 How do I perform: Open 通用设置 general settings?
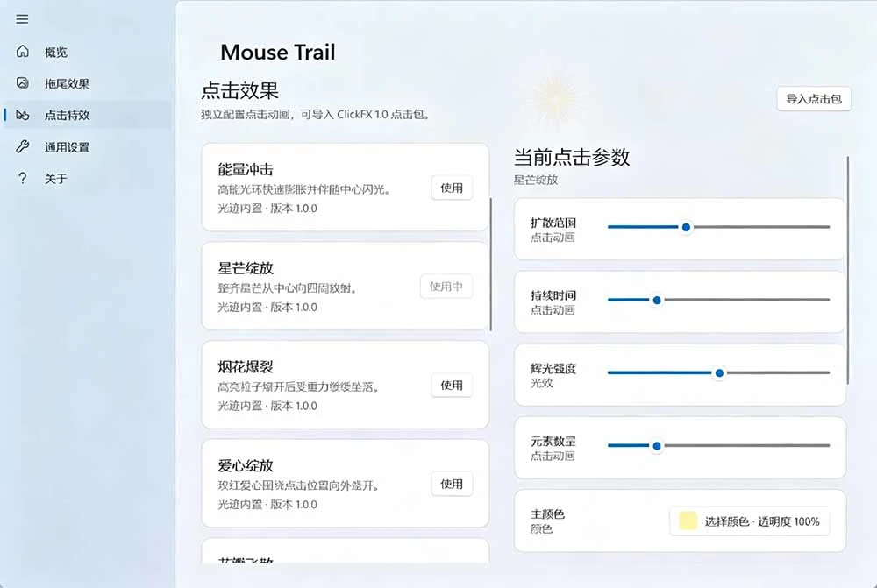point(87,147)
